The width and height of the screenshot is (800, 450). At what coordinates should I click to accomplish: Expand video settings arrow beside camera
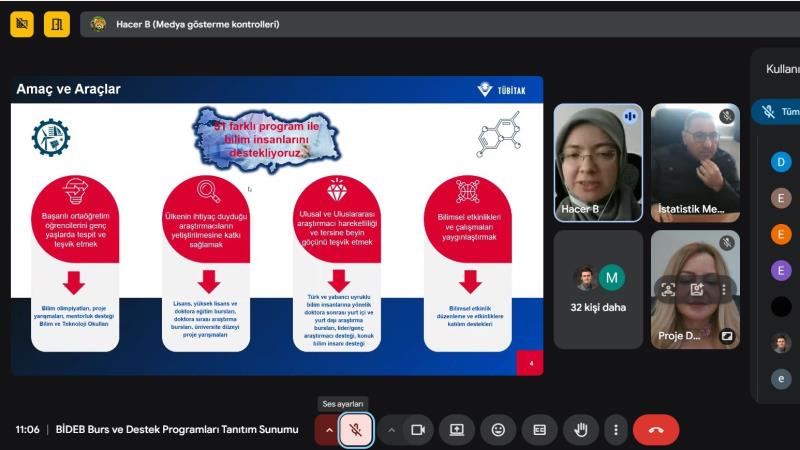[391, 430]
